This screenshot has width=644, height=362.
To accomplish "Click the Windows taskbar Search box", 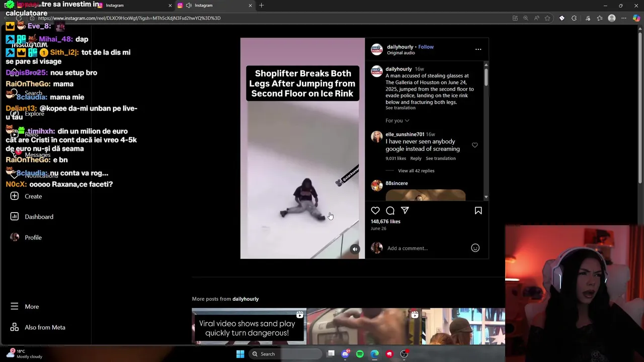I will [x=285, y=354].
